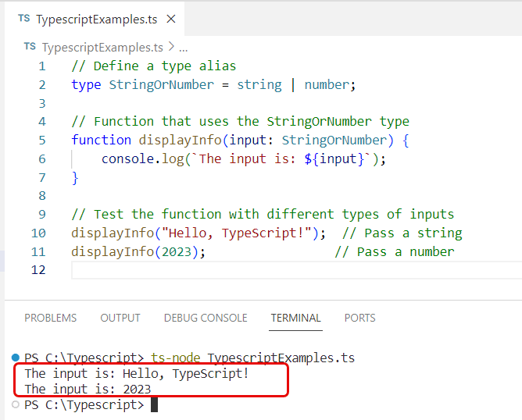Click the blue command success dot in terminal
The width and height of the screenshot is (522, 420).
(16, 358)
